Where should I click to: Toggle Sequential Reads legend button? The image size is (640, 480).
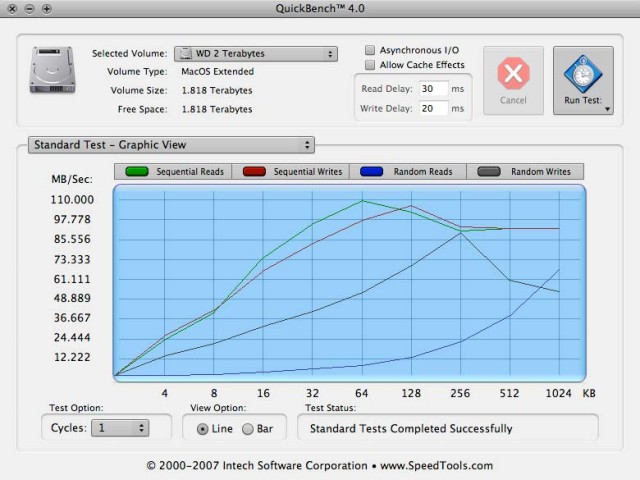pyautogui.click(x=173, y=171)
